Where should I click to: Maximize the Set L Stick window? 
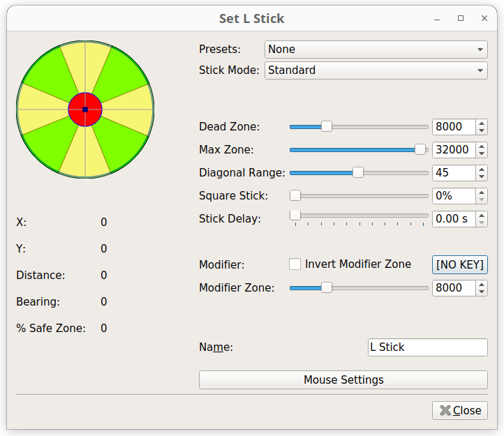pyautogui.click(x=461, y=18)
